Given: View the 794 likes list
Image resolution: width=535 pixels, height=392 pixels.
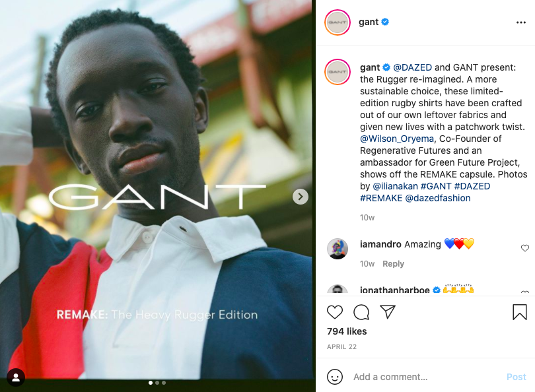Looking at the screenshot, I should (x=347, y=331).
